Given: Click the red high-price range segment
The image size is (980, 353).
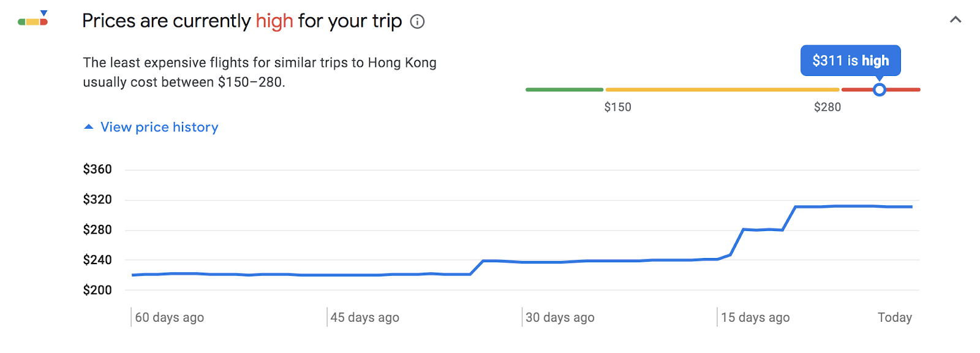Looking at the screenshot, I should [x=881, y=89].
